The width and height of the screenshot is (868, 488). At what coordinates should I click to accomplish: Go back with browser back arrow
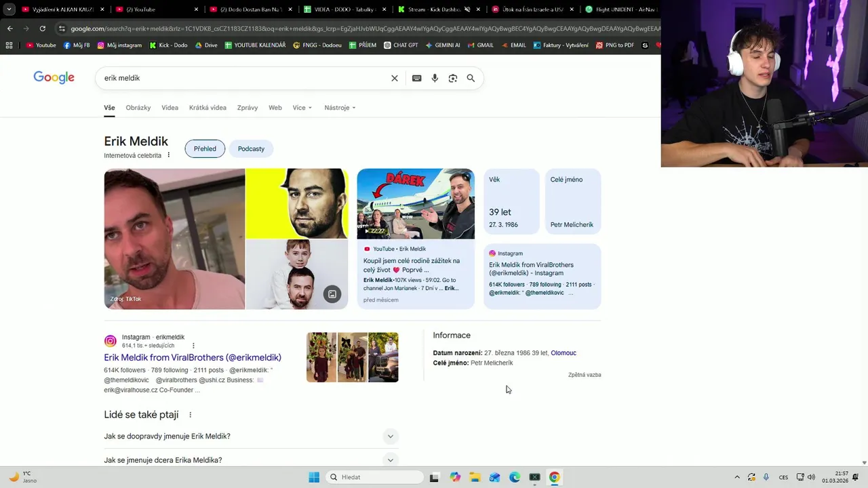pos(9,28)
